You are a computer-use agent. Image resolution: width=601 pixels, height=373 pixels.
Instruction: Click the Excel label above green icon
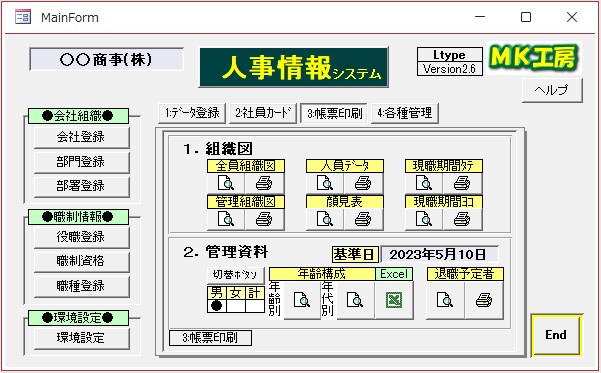tap(394, 274)
